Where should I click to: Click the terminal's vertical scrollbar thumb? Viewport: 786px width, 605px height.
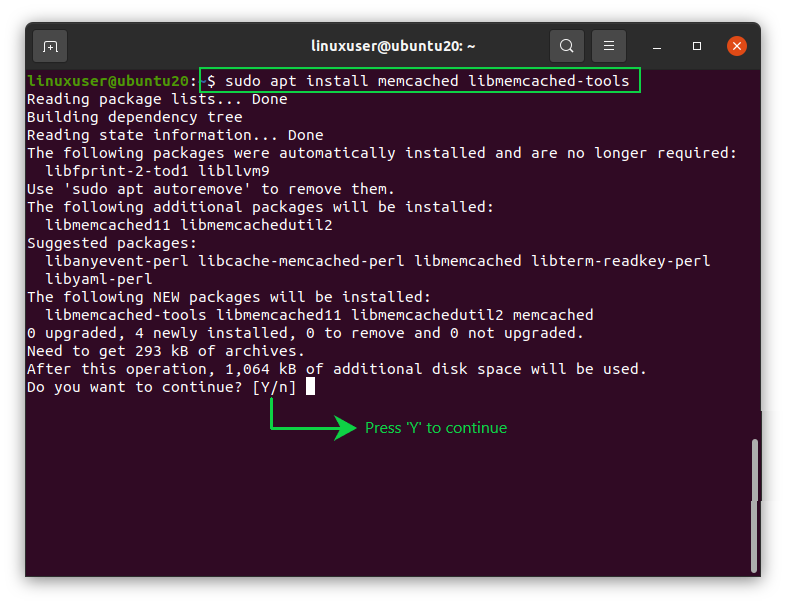(754, 505)
